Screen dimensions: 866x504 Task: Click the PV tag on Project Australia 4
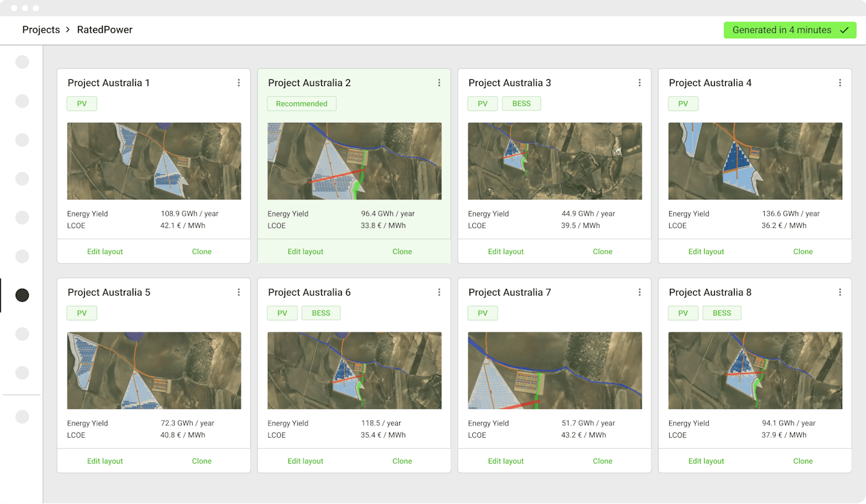(x=683, y=104)
